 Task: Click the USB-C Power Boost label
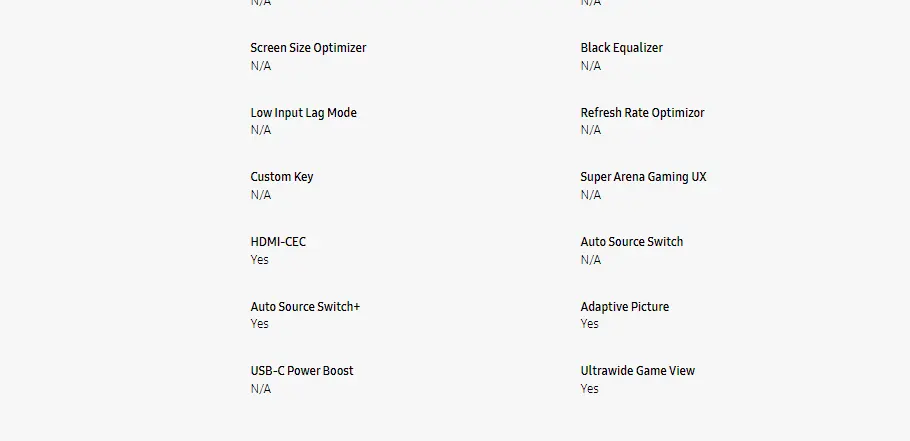coord(301,371)
